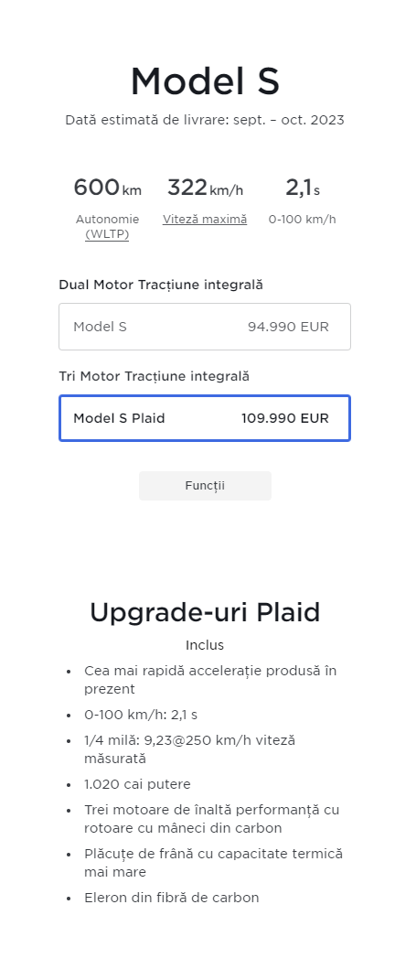
Task: Click the fastest acceleration bullet item
Action: (x=210, y=680)
